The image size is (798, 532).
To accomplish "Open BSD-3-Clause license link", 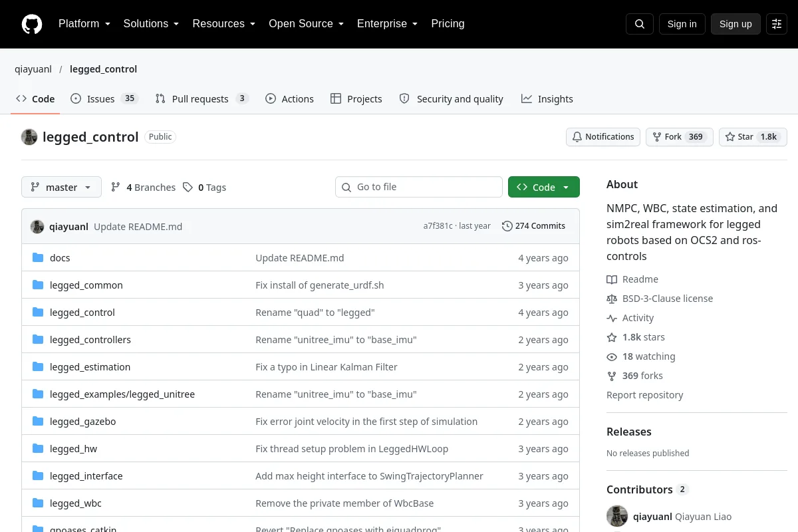I will 668,299.
